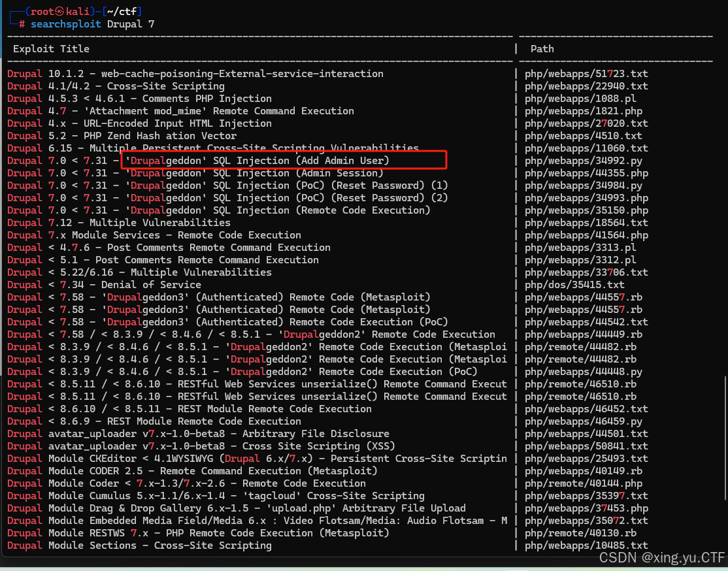The height and width of the screenshot is (571, 728).
Task: Click the Module CKEditor < 4.1WYSIWYG title
Action: coord(257,459)
